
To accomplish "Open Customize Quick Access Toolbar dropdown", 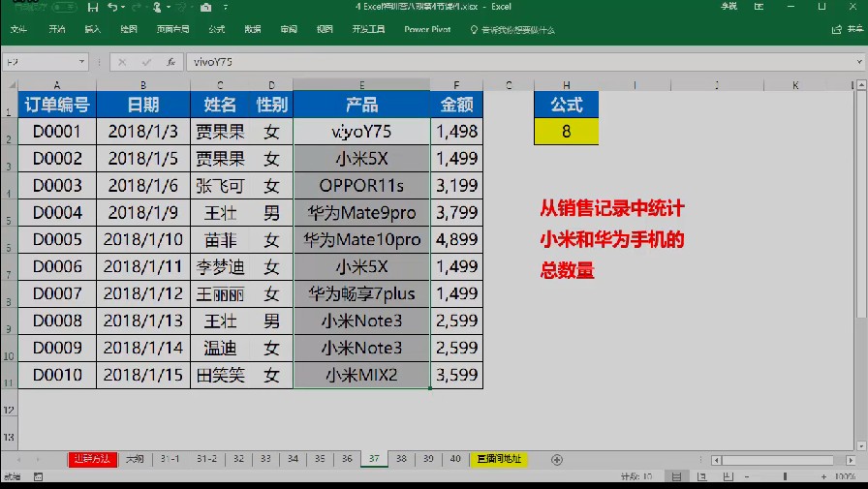I will coord(226,8).
